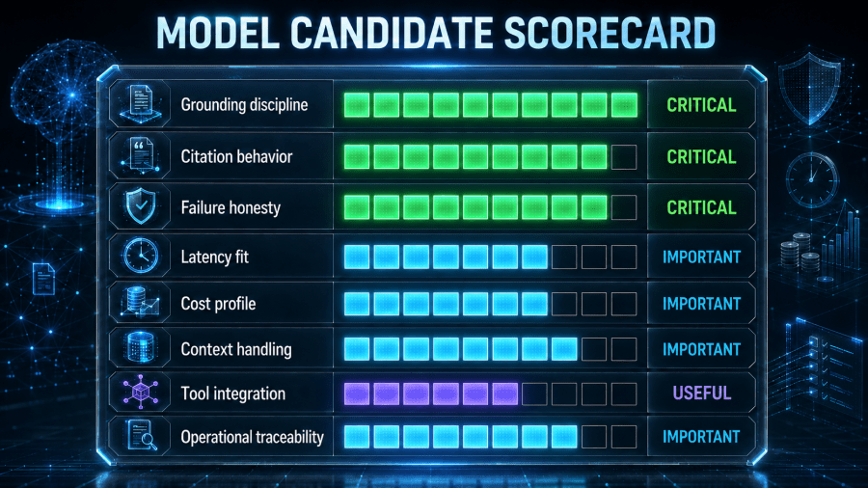Click the Grounding discipline document icon
Viewport: 868px width, 488px height.
tap(141, 104)
